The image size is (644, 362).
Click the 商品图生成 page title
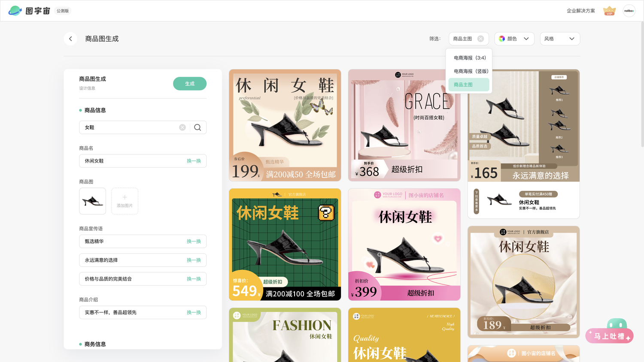point(102,39)
